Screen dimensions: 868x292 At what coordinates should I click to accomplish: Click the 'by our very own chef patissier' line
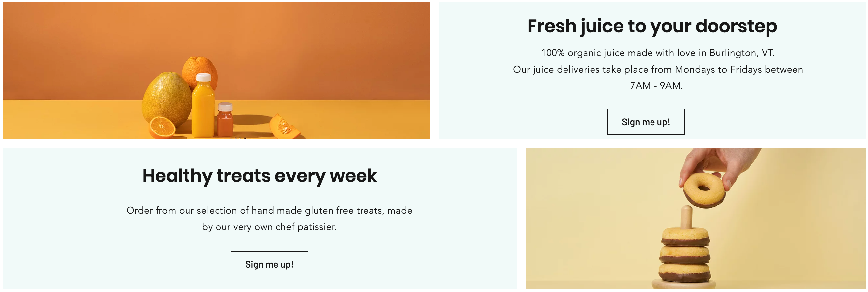tap(269, 227)
